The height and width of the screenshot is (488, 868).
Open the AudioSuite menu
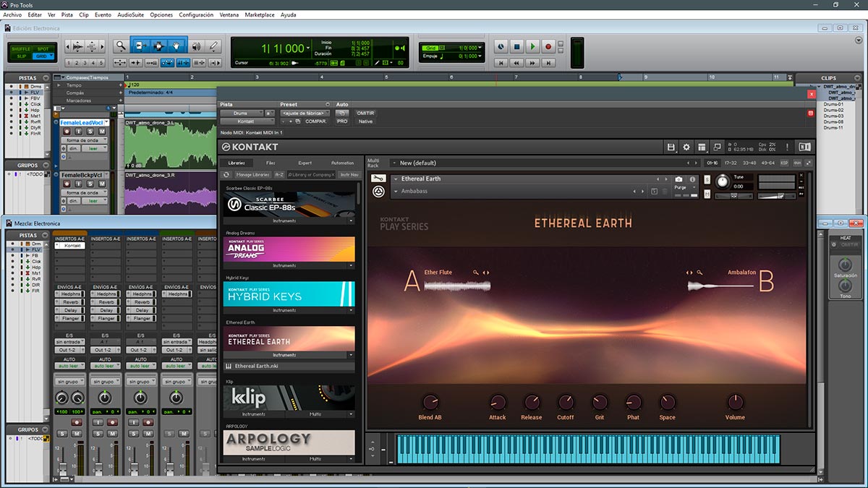(x=130, y=14)
